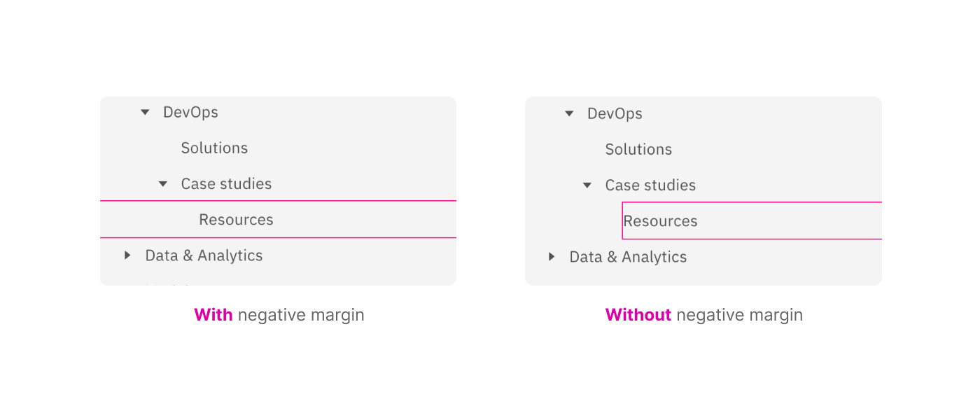Collapse Case studies arrow in left tree

coord(163,184)
